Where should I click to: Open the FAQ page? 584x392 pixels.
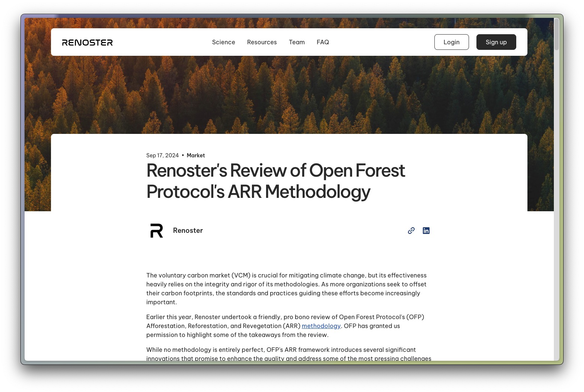[x=323, y=42]
